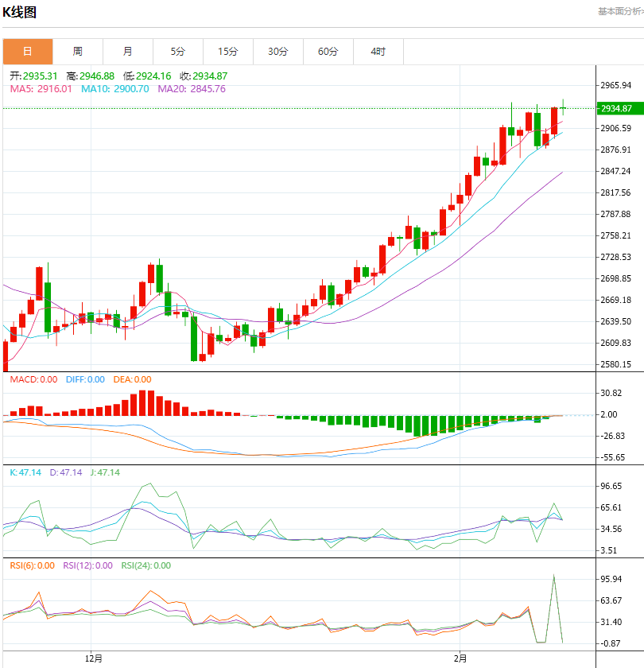
Task: Click the 2月 date axis marker
Action: (x=460, y=658)
